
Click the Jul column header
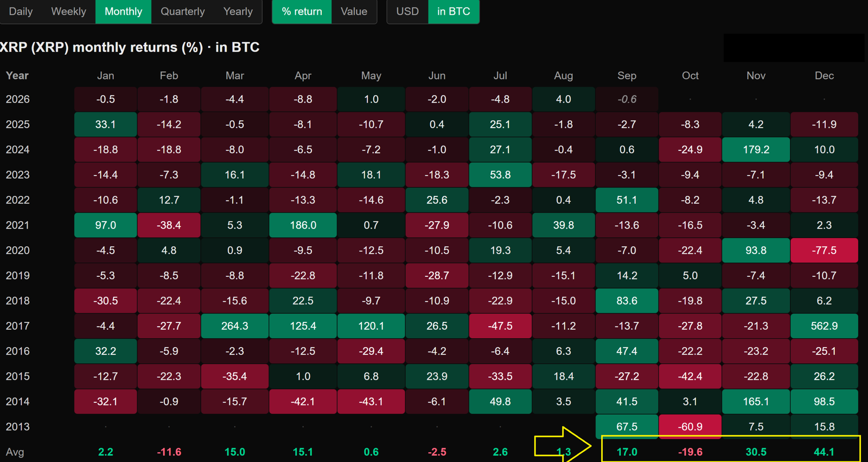tap(500, 75)
